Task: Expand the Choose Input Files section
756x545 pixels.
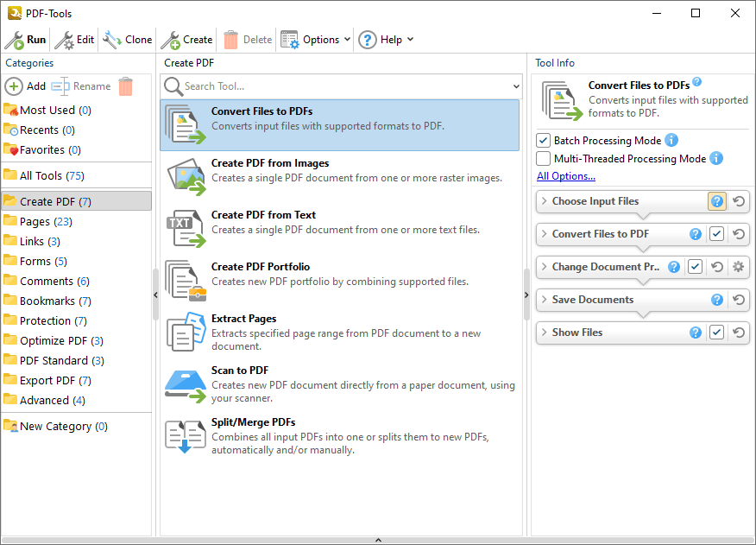Action: pos(544,201)
